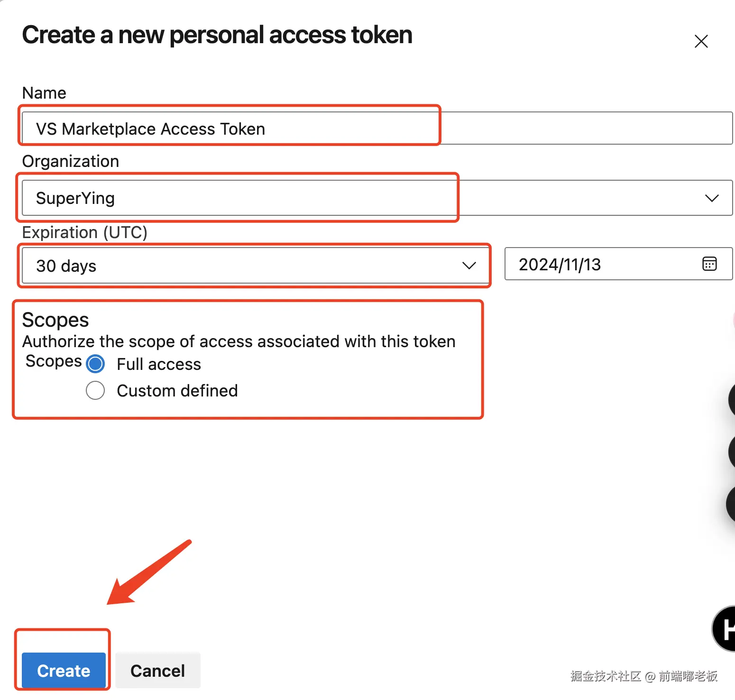This screenshot has width=735, height=700.
Task: Choose the Custom defined scope radio button
Action: click(95, 390)
